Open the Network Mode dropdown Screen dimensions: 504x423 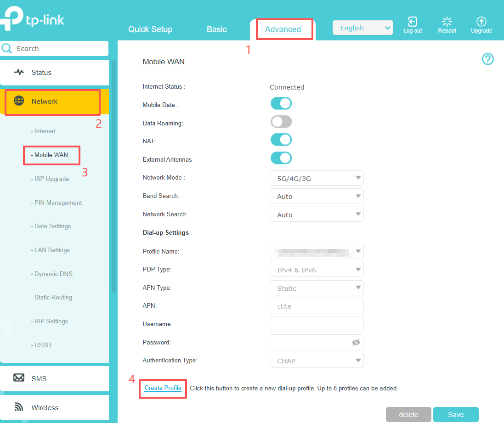[x=316, y=178]
